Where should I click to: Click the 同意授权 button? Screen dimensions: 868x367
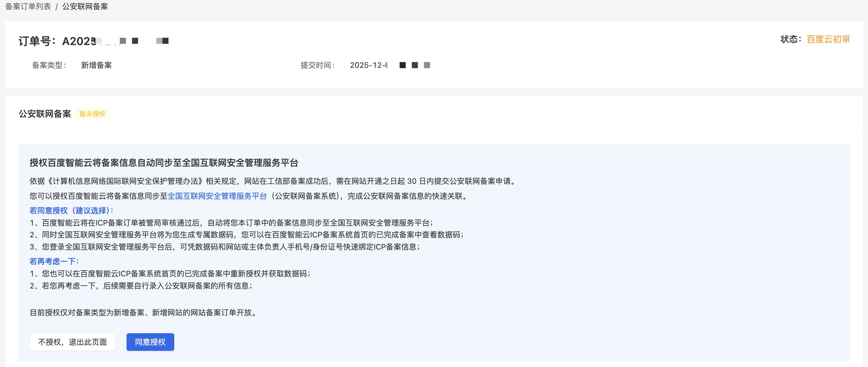tap(150, 342)
